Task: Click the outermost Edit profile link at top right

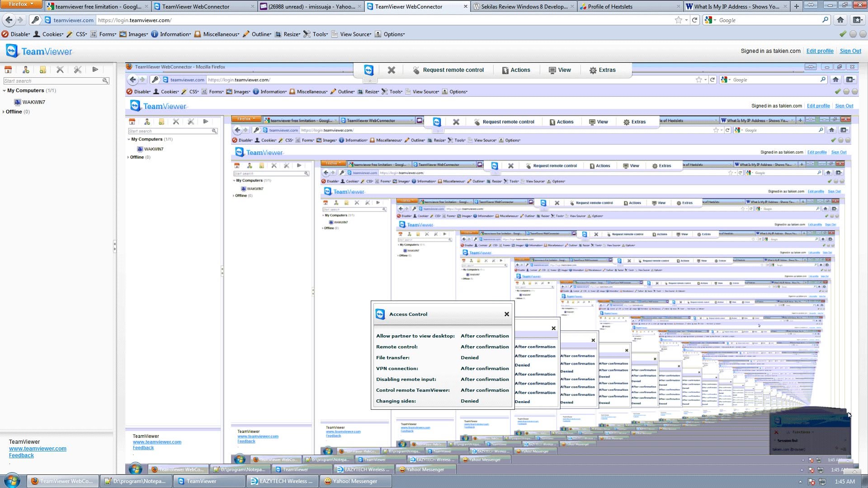Action: click(820, 51)
